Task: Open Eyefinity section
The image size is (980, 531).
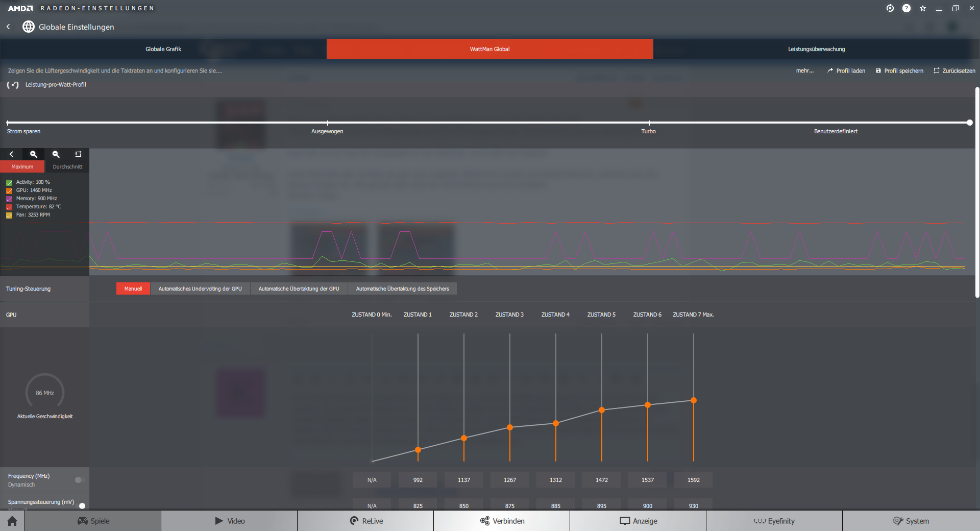Action: pos(774,521)
